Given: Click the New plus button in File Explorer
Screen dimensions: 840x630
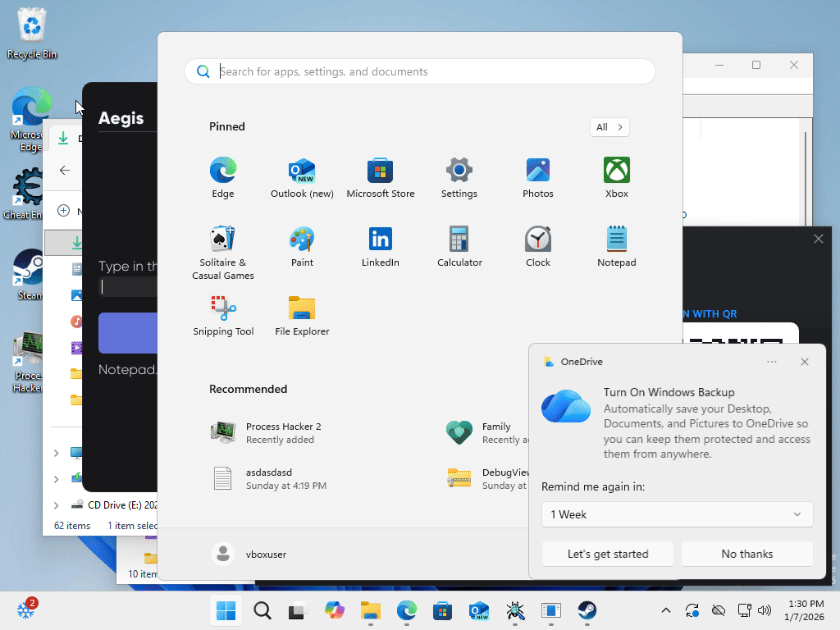Looking at the screenshot, I should click(x=64, y=211).
